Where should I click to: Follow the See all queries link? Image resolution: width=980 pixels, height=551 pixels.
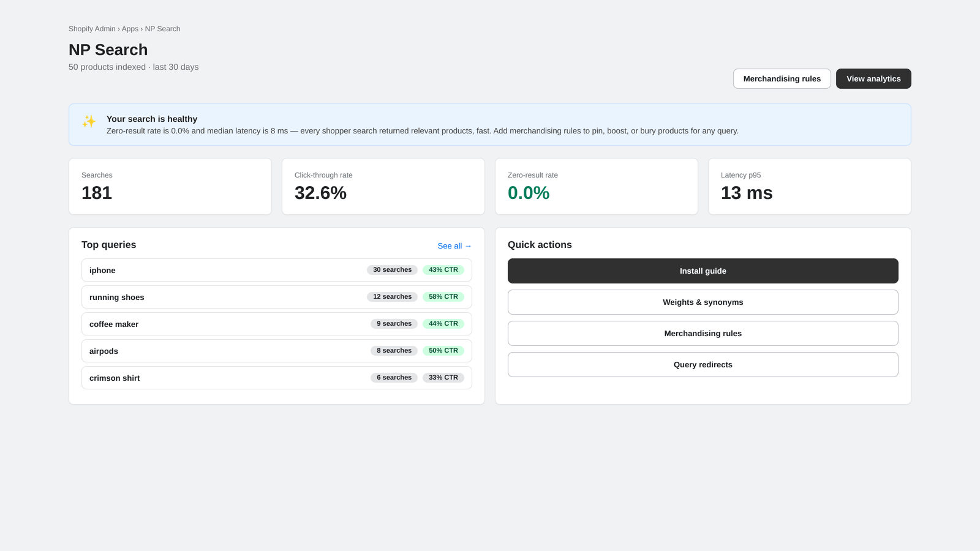click(x=454, y=246)
